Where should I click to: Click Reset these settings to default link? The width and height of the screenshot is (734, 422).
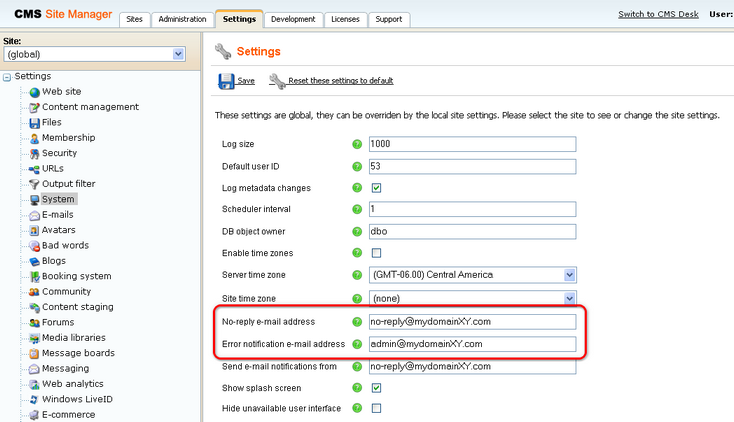coord(340,81)
